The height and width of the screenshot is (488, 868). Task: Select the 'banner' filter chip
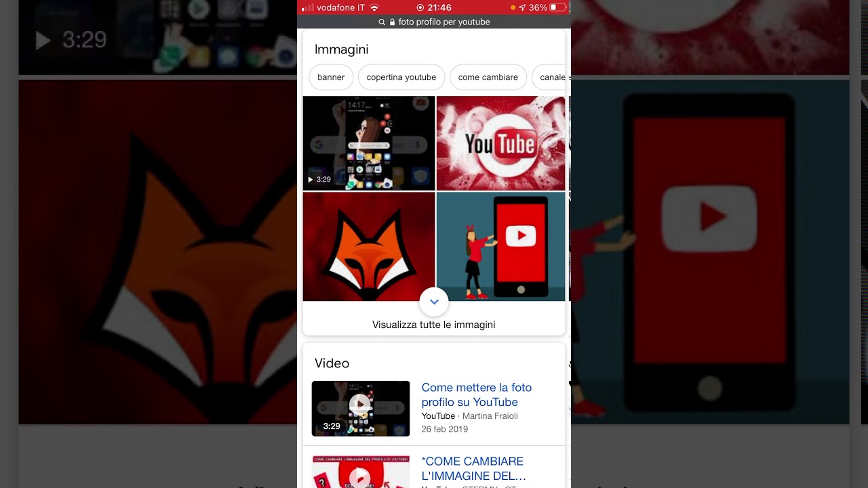(331, 77)
